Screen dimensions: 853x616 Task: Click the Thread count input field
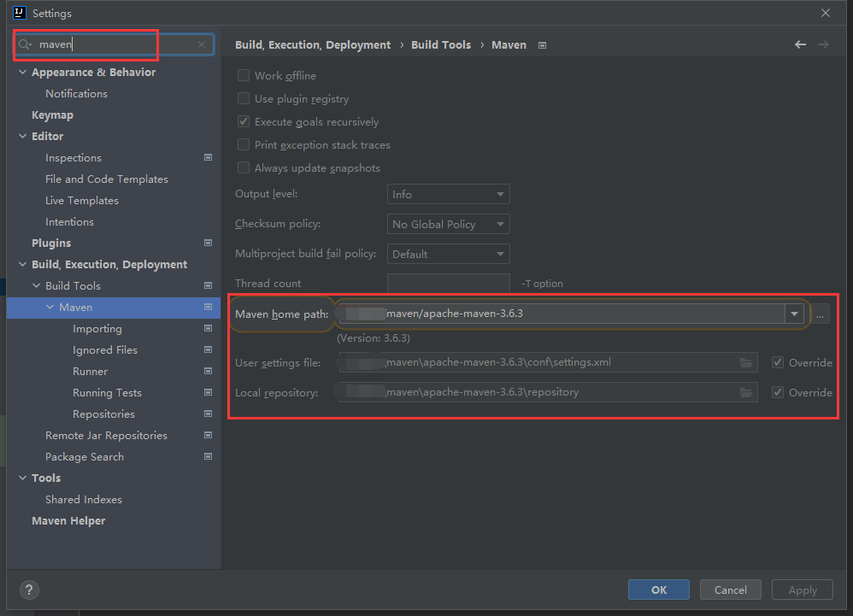click(x=448, y=284)
